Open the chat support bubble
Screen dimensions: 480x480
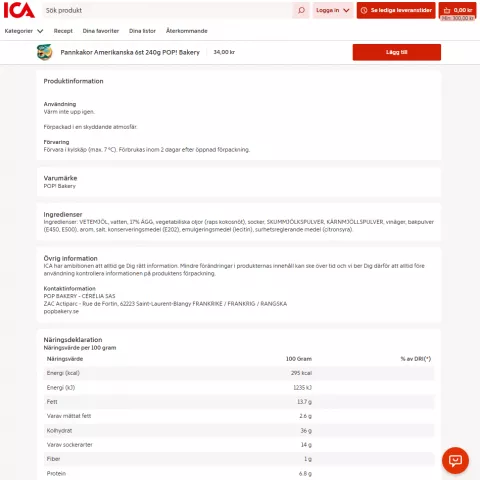pyautogui.click(x=455, y=460)
